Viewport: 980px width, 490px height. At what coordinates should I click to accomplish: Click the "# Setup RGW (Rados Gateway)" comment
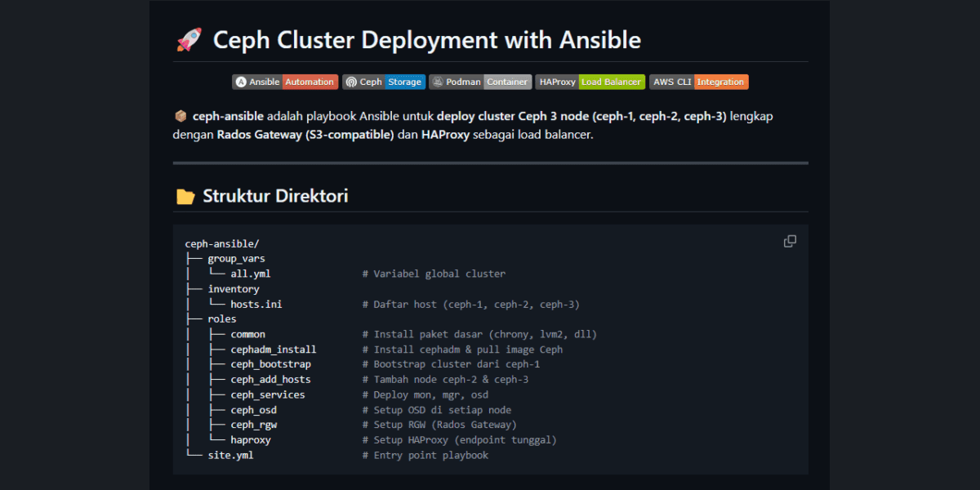point(440,425)
